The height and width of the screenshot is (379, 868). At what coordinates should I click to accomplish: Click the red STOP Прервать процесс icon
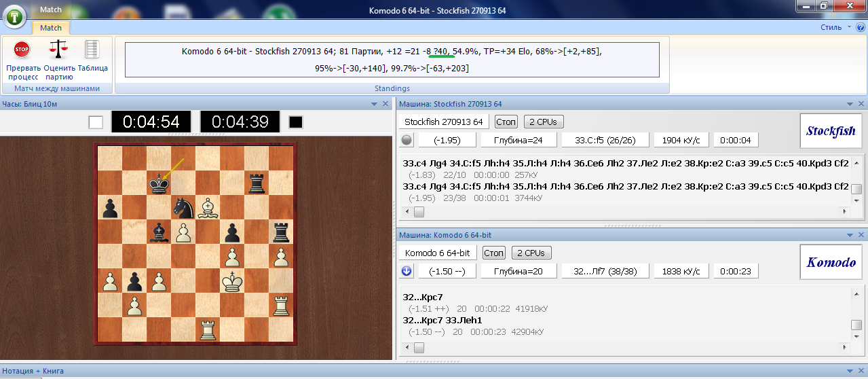[x=22, y=50]
